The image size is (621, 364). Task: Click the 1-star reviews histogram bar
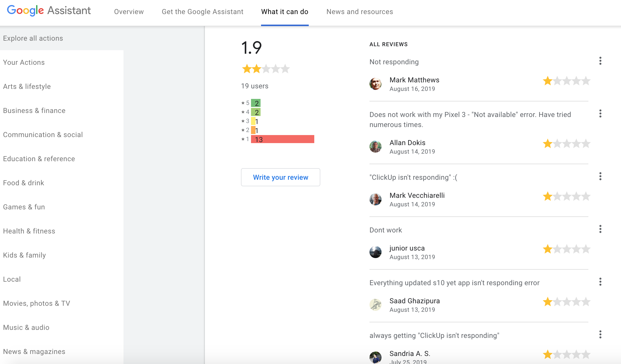[x=282, y=139]
